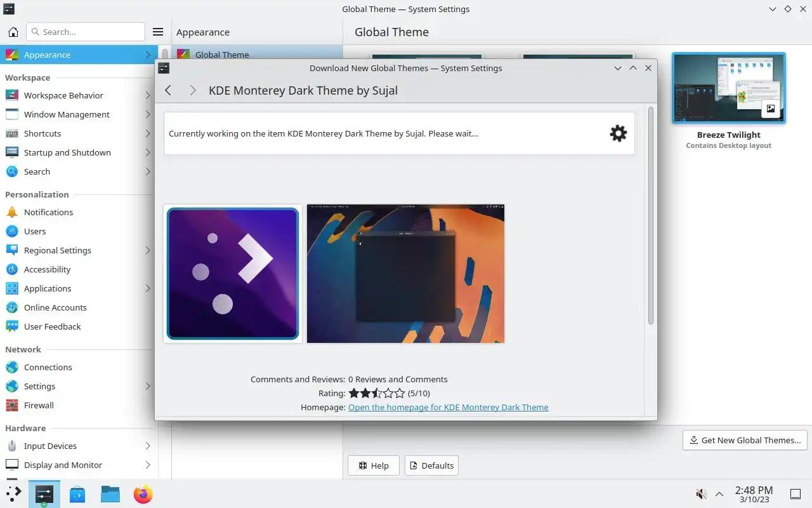Expand Applications submenu arrow

148,288
